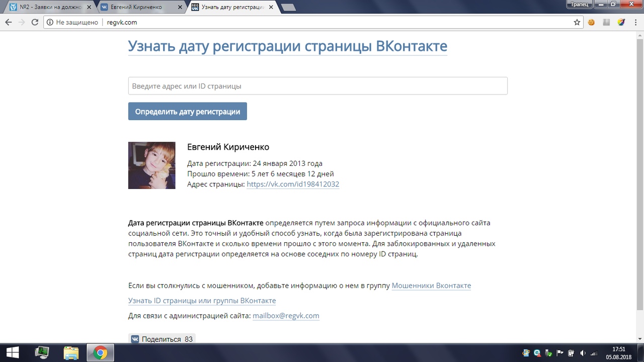Click the VK logo on Share button
Image resolution: width=644 pixels, height=362 pixels.
(135, 339)
